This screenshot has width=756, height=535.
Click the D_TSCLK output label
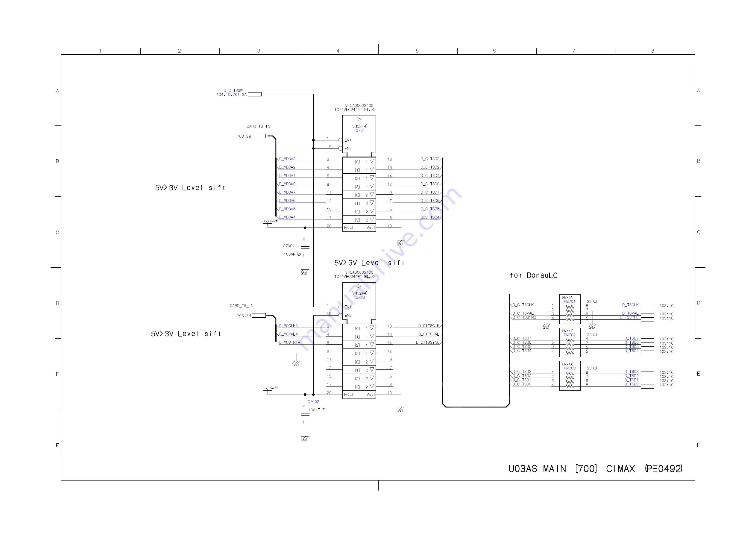click(630, 305)
